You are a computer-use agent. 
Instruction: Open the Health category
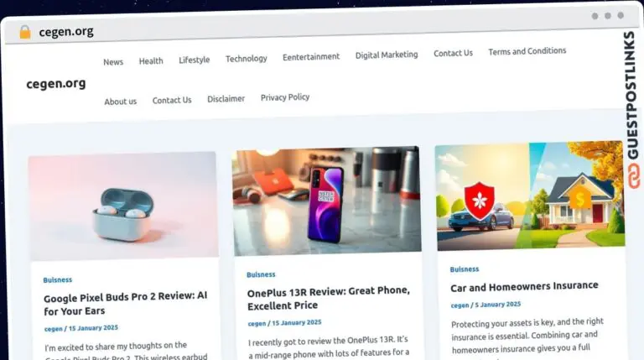coord(151,60)
